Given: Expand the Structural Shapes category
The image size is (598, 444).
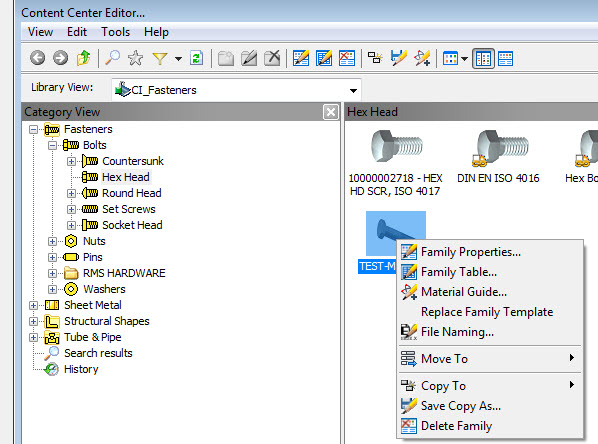Looking at the screenshot, I should click(x=34, y=322).
